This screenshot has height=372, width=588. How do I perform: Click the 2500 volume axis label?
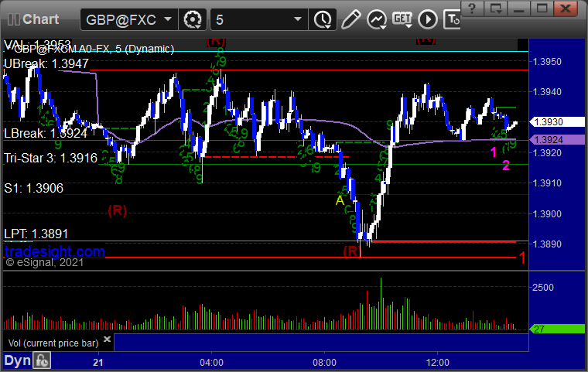pyautogui.click(x=543, y=288)
